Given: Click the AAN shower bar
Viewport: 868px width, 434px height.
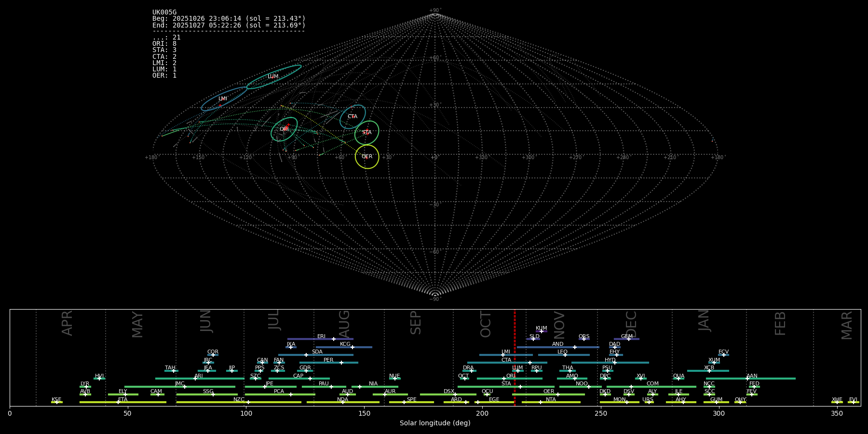Looking at the screenshot, I should pyautogui.click(x=750, y=379).
